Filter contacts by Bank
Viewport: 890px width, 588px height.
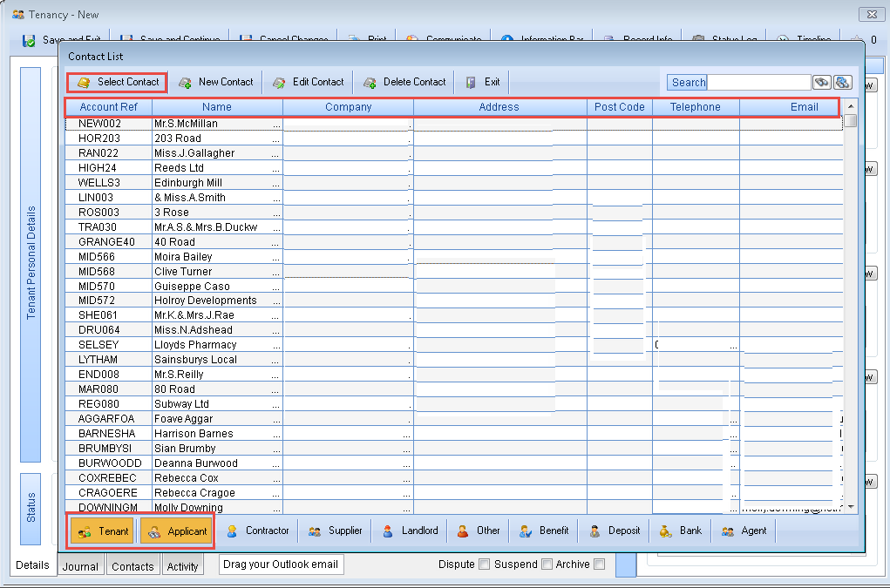click(x=680, y=531)
